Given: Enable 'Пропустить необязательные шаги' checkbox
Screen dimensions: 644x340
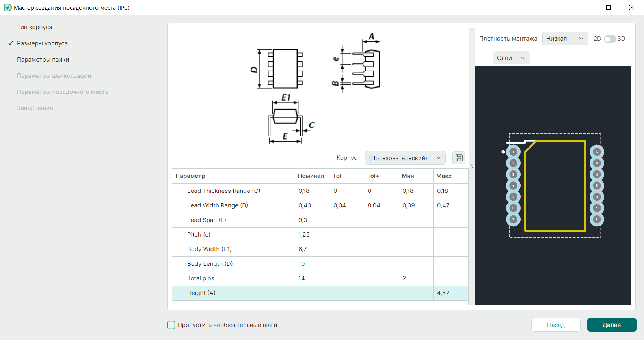Looking at the screenshot, I should point(171,325).
